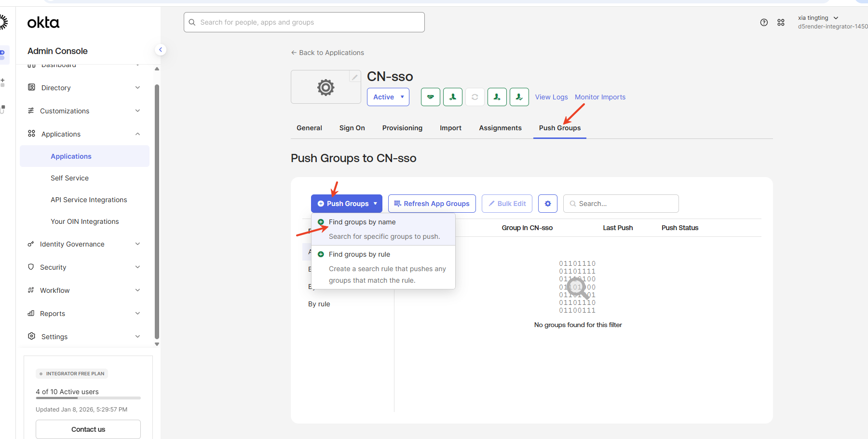Switch to the Assignments tab

[x=500, y=128]
